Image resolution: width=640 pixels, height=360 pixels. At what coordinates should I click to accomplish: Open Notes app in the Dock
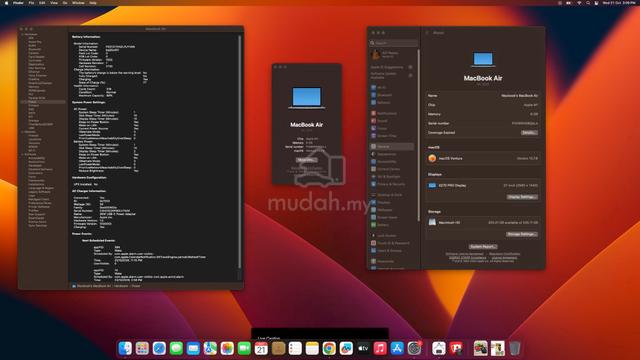(x=312, y=349)
